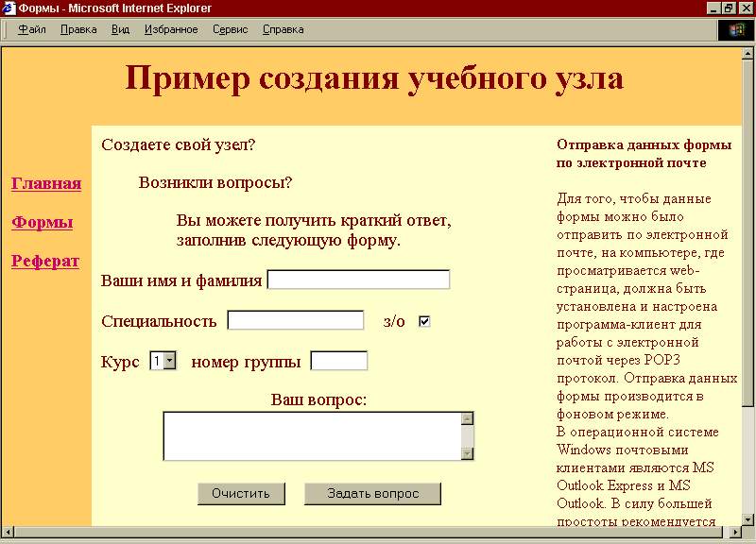The image size is (756, 544).
Task: Click the page vertical scrollbar thumb
Action: coord(747,232)
